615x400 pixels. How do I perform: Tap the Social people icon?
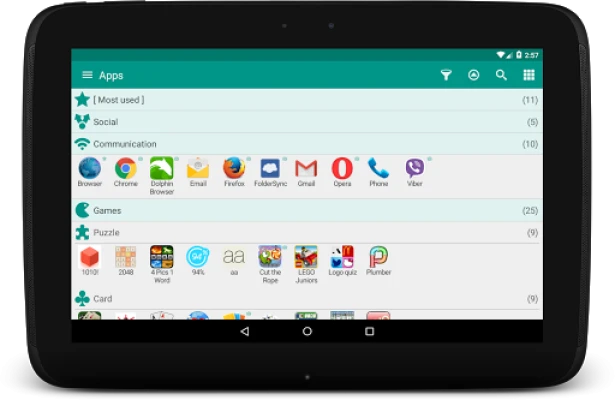click(x=82, y=122)
